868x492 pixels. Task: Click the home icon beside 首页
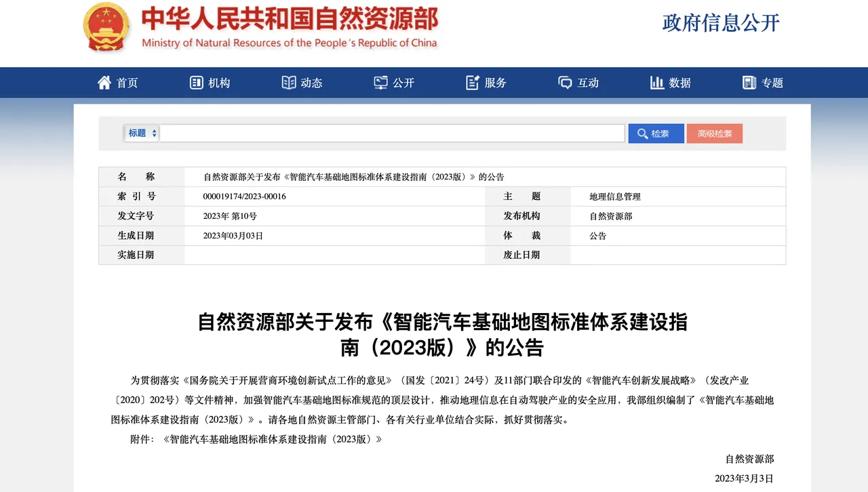[104, 83]
